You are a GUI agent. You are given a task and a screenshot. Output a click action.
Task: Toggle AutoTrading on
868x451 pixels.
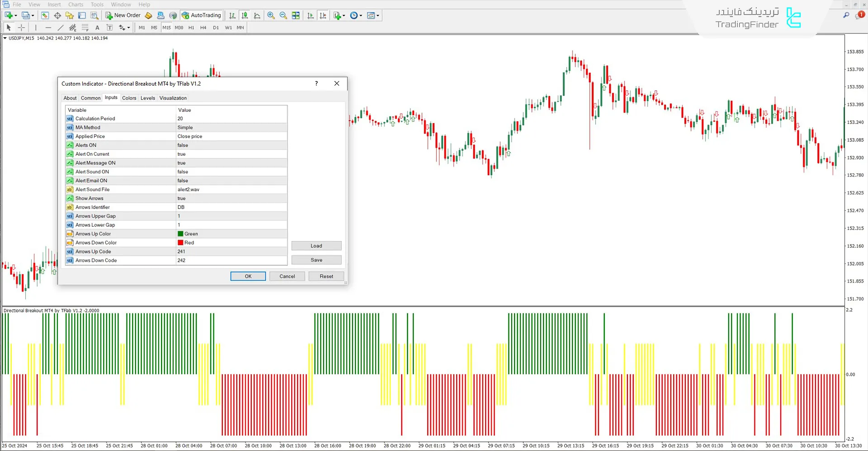point(201,15)
